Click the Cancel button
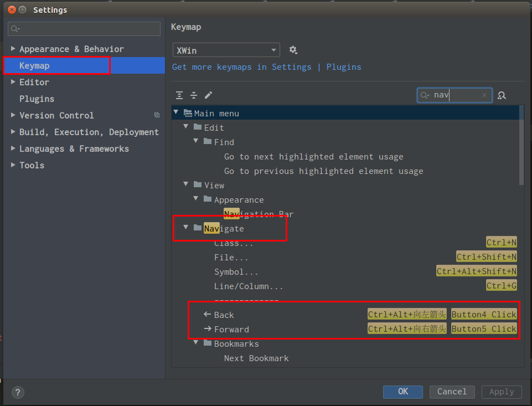Screen dimensions: 532x406 click(452, 392)
